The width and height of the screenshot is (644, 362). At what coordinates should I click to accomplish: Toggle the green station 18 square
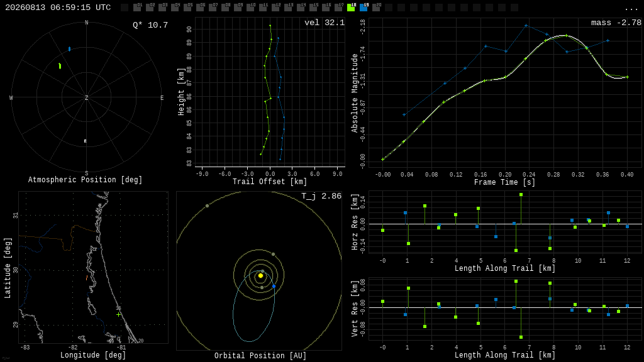pyautogui.click(x=351, y=8)
